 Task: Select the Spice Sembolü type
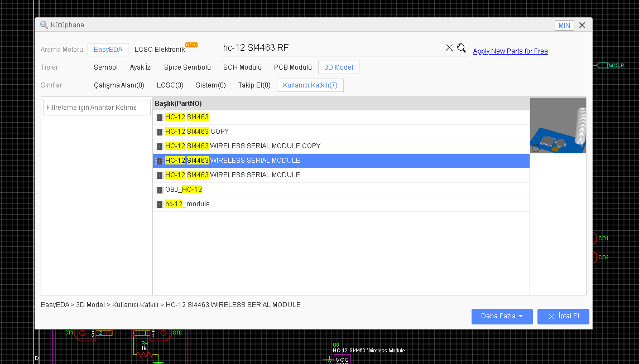coord(188,67)
